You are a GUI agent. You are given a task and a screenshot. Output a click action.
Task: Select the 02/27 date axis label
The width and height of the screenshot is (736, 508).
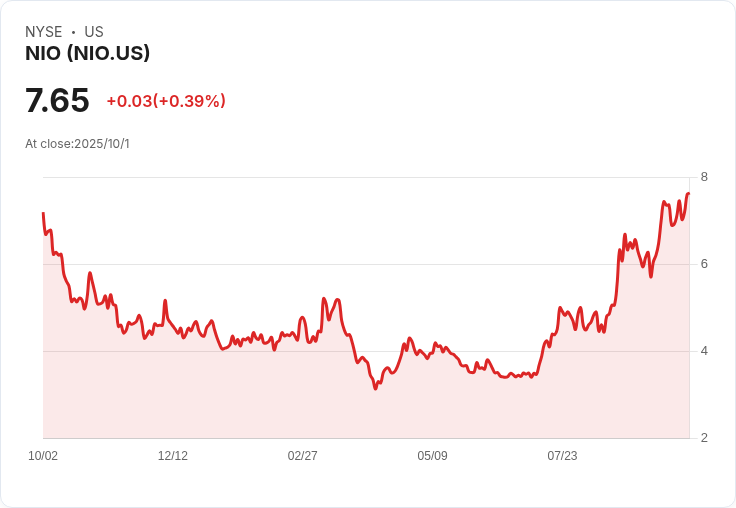pos(303,456)
